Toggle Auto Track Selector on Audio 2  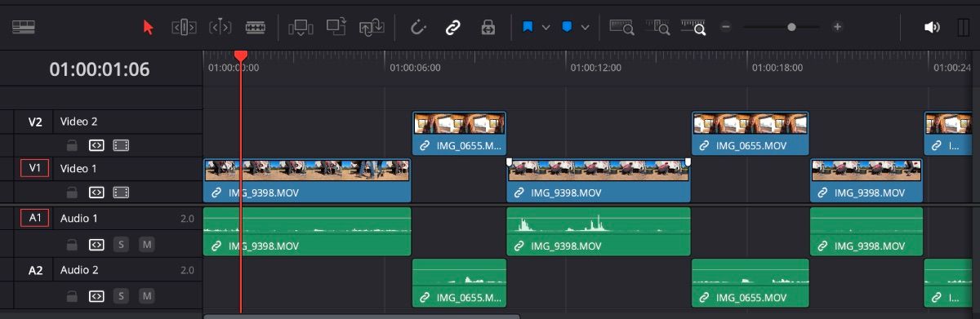pos(96,295)
